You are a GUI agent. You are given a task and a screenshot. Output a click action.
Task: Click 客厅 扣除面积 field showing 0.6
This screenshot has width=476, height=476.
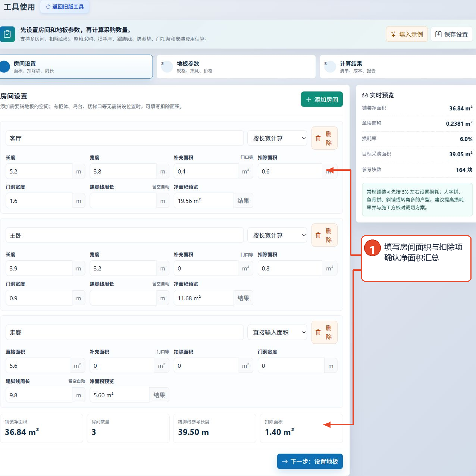290,171
